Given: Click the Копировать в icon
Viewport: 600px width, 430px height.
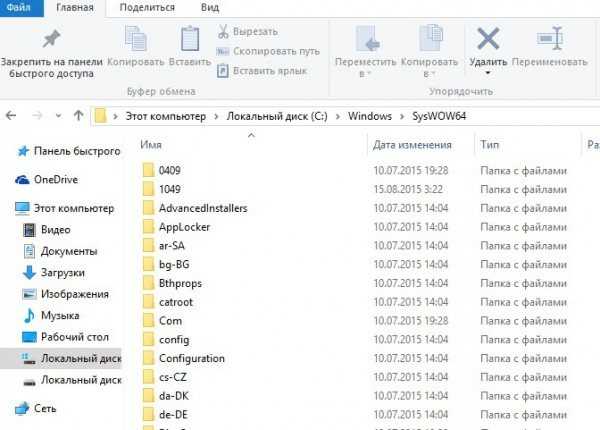Looking at the screenshot, I should coord(431,37).
